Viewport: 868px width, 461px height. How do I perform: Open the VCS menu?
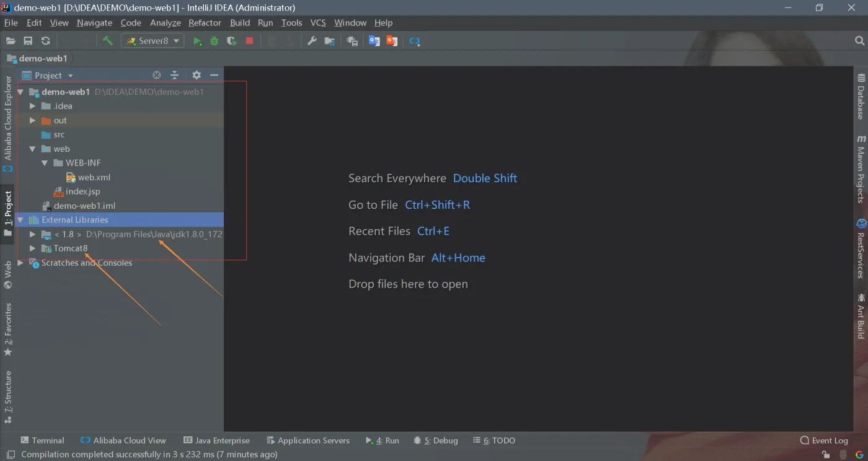pyautogui.click(x=318, y=22)
